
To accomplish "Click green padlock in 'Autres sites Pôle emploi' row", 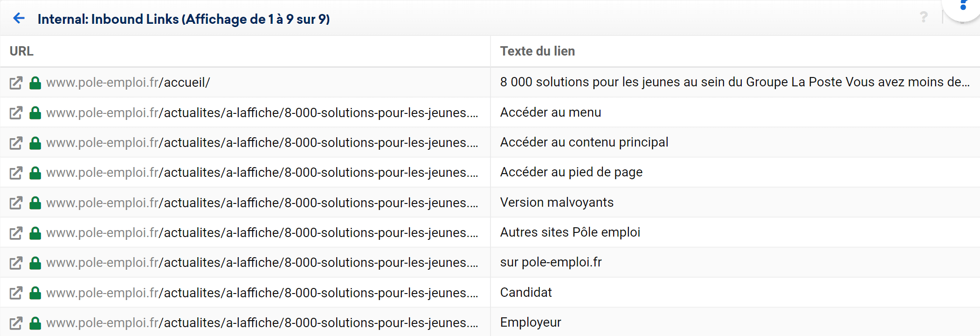I will pyautogui.click(x=35, y=233).
